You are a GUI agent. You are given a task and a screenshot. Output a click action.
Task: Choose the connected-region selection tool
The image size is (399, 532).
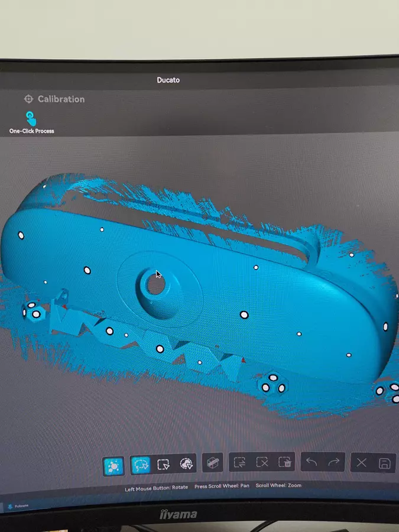(186, 463)
